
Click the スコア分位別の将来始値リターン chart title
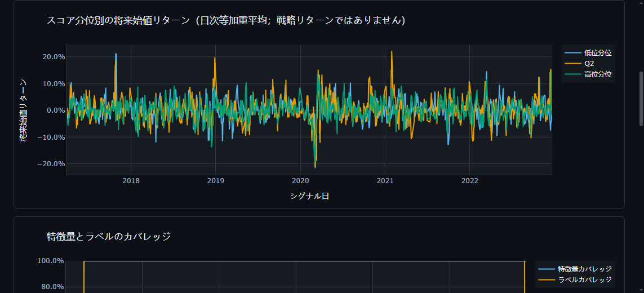tap(226, 20)
